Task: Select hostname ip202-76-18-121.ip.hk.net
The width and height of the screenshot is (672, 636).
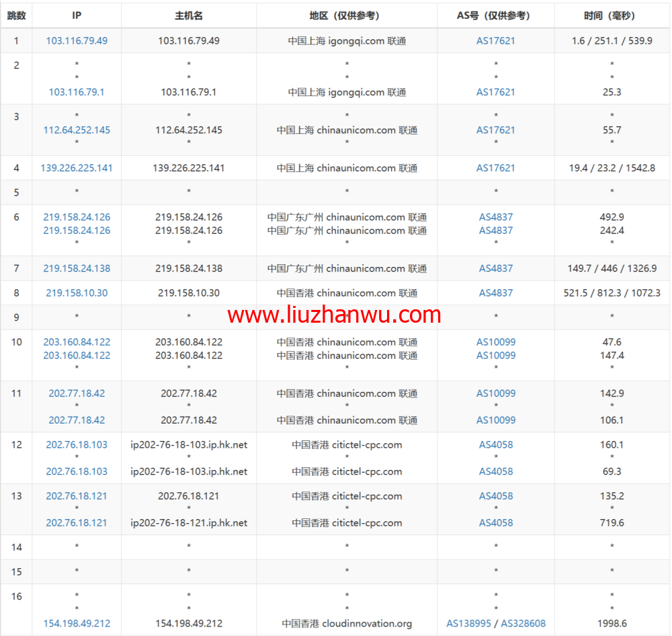Action: (x=189, y=523)
